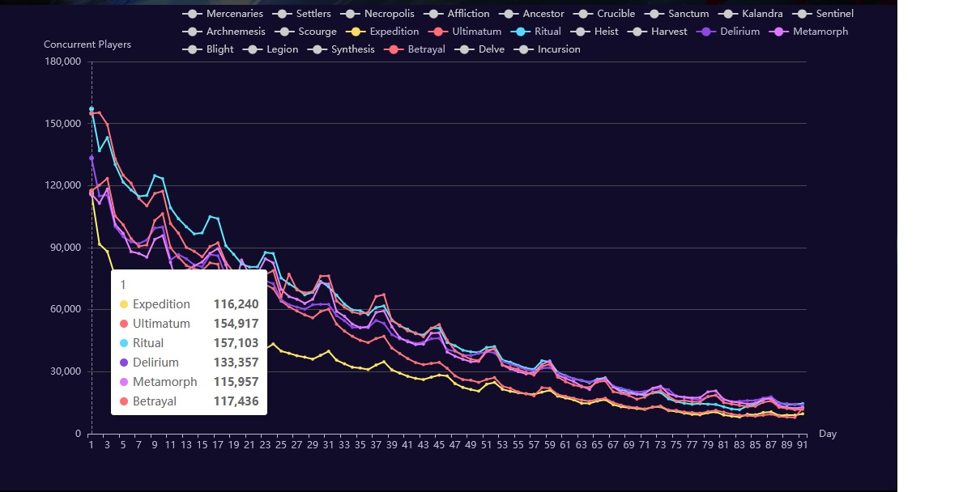This screenshot has width=980, height=492.
Task: Click Metamorph value 115,957 in tooltip
Action: coord(236,382)
